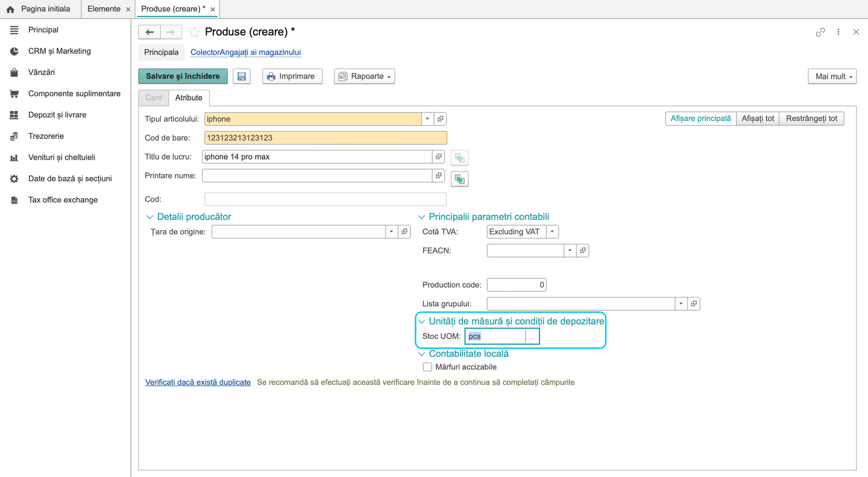Open the three-dot options menu at top right
This screenshot has width=868, height=477.
838,32
